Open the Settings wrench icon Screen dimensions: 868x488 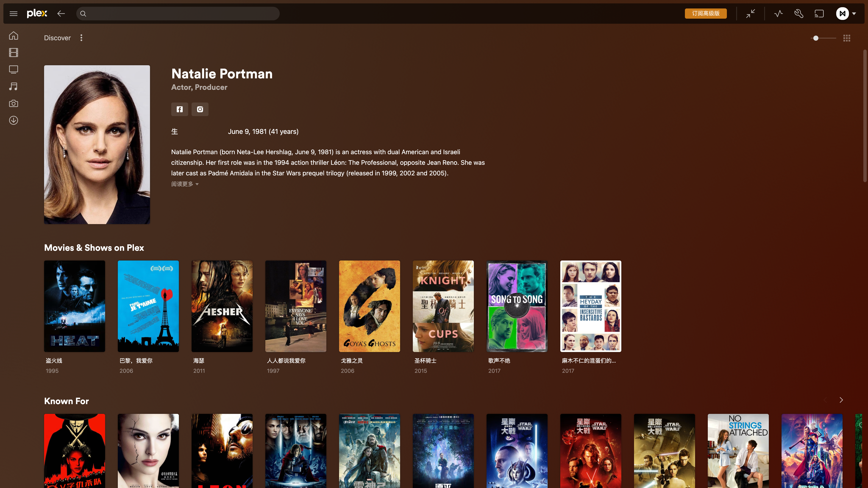[x=798, y=14]
